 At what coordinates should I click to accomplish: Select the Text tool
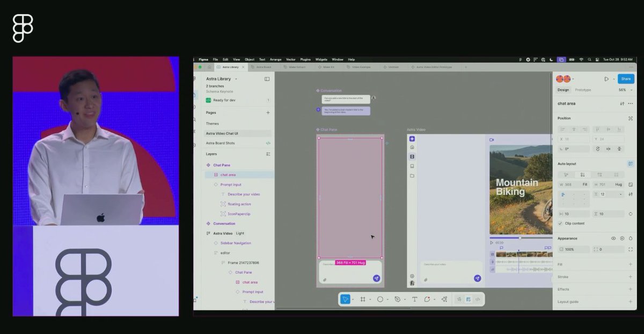(x=414, y=299)
